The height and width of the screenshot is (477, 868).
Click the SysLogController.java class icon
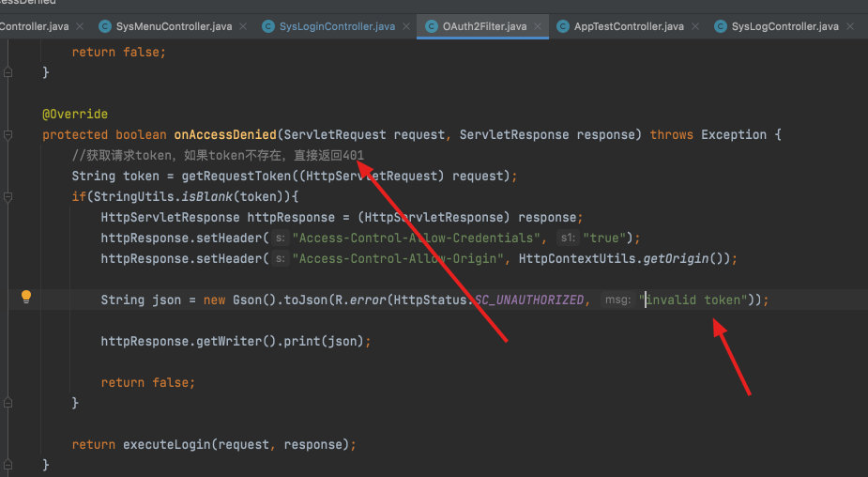(720, 26)
